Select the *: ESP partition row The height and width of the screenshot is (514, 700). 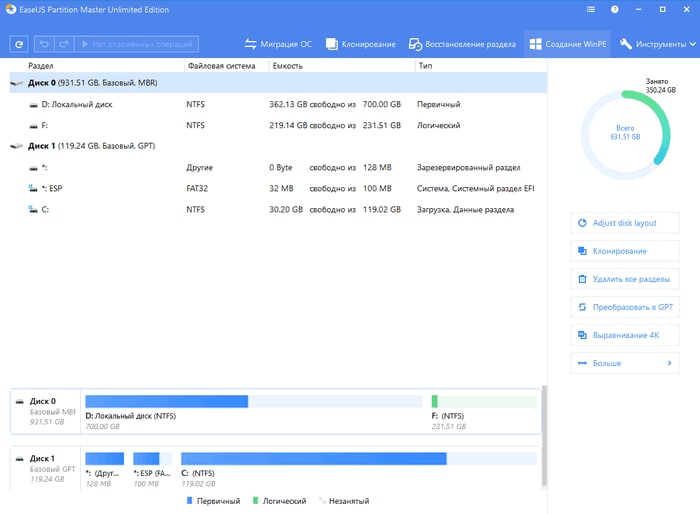[x=278, y=188]
